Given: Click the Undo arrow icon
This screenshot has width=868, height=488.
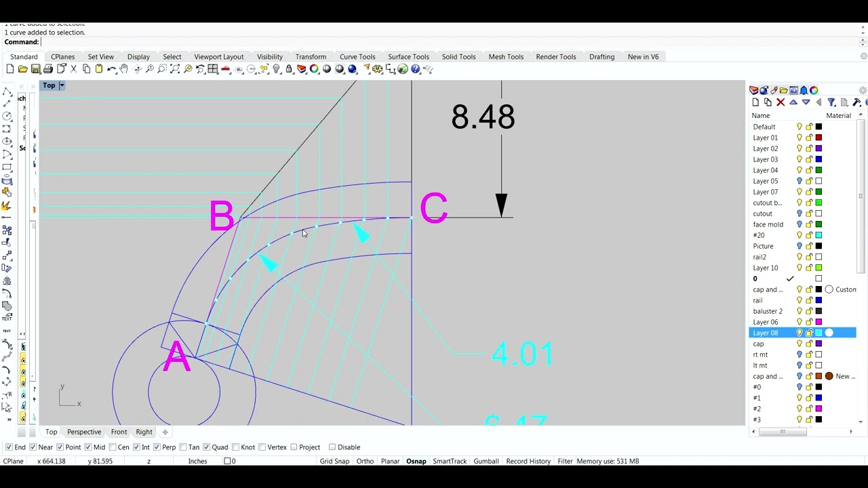Looking at the screenshot, I should click(x=111, y=69).
